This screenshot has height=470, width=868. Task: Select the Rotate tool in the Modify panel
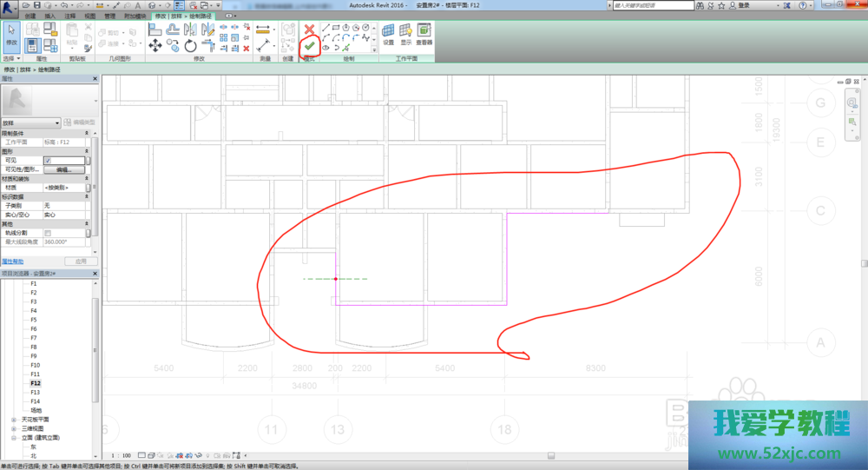coord(191,45)
